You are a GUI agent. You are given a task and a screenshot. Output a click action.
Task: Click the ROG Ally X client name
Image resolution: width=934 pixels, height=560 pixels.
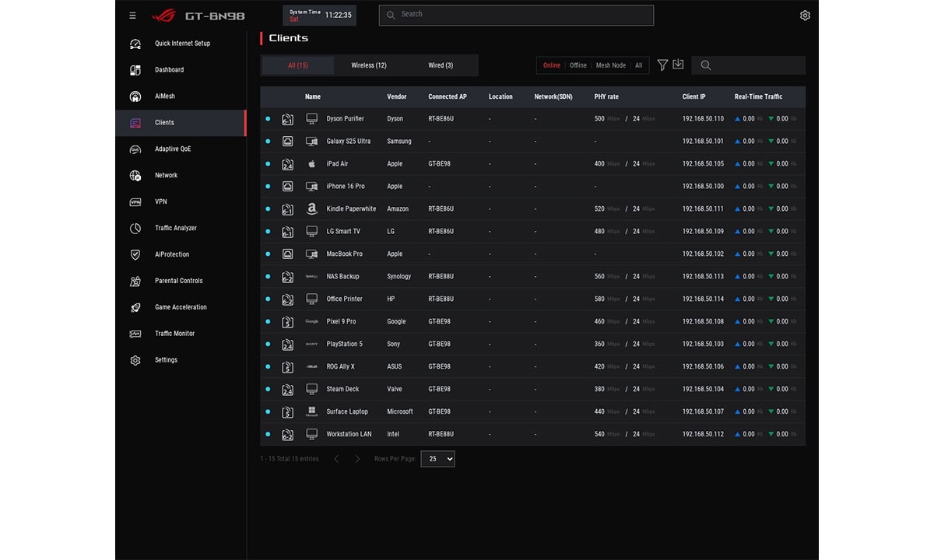pos(340,367)
